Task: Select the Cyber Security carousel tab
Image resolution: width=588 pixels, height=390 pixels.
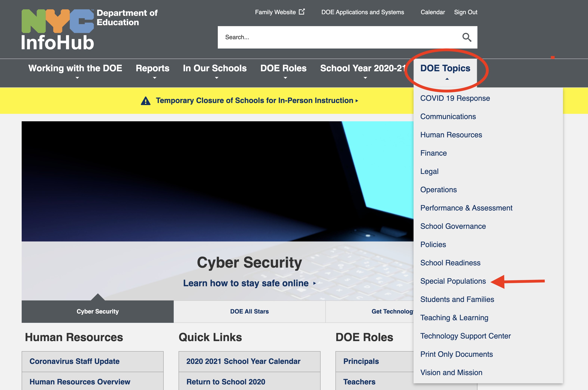Action: point(98,311)
